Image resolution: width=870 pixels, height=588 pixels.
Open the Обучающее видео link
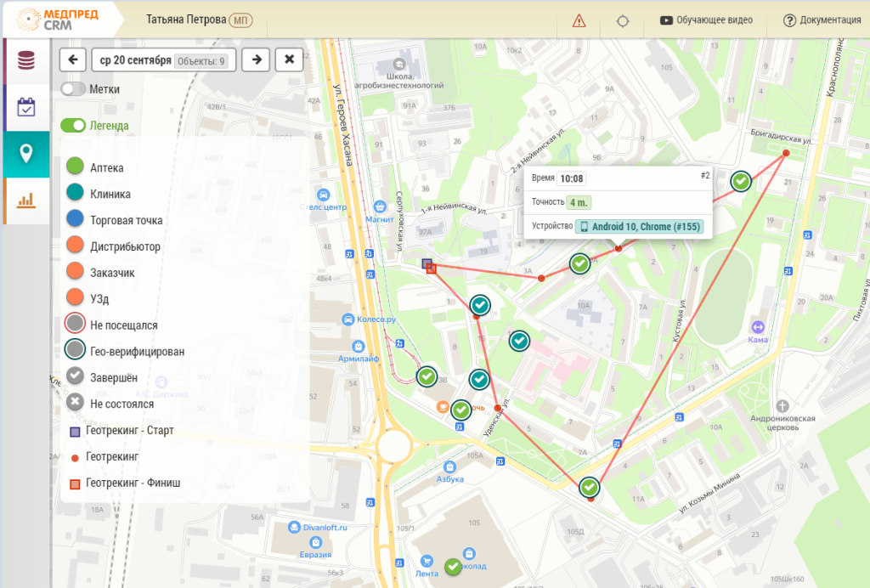point(706,20)
